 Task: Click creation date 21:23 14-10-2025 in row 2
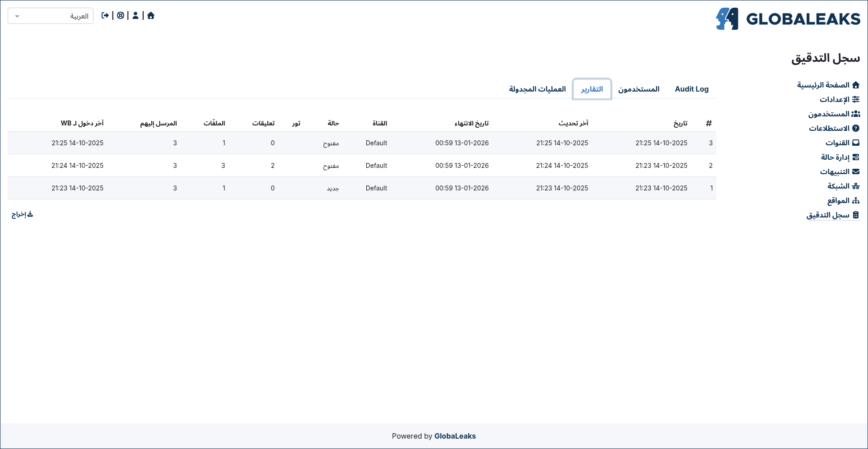click(x=662, y=166)
